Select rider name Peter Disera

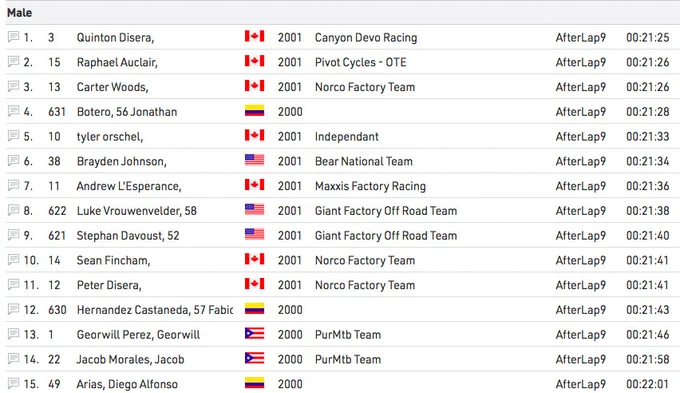[x=109, y=285]
